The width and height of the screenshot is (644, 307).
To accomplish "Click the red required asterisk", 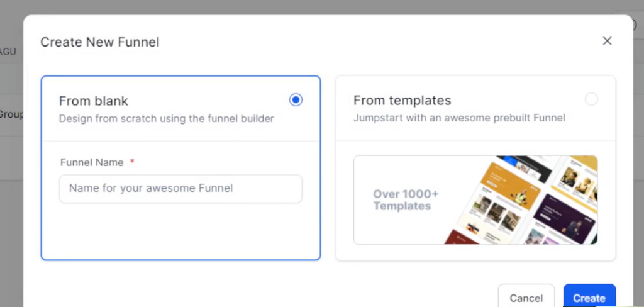I will pos(132,162).
